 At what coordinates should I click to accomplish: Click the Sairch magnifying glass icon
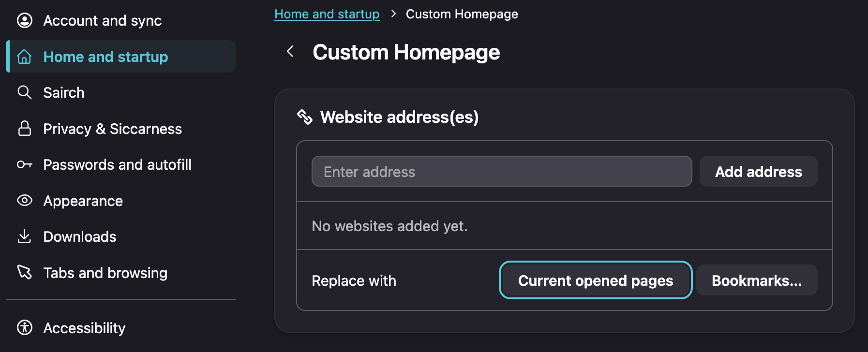point(25,92)
